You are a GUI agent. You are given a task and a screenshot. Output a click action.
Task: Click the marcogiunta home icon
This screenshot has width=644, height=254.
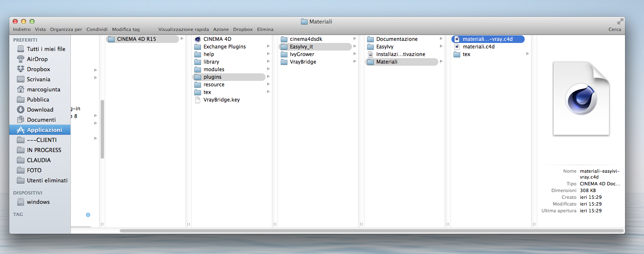click(x=20, y=89)
